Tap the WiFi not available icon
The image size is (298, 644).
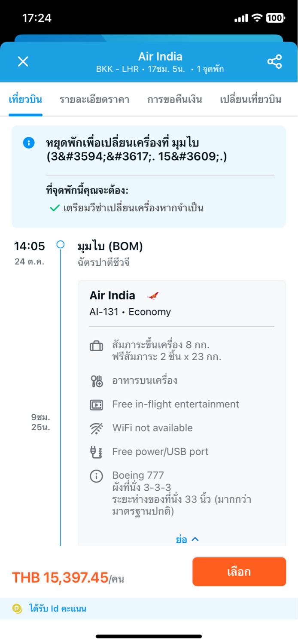click(97, 428)
